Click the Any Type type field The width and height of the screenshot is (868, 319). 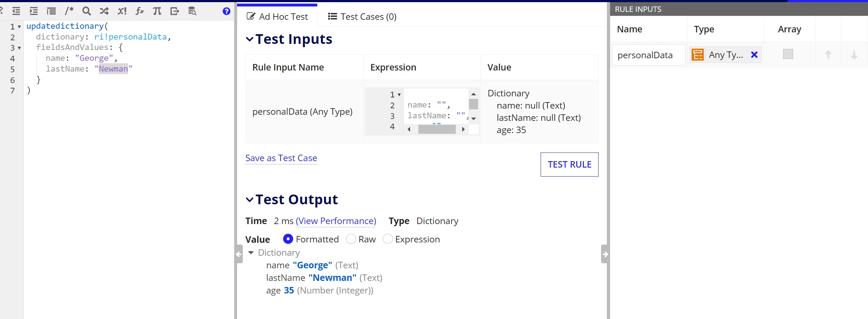725,55
